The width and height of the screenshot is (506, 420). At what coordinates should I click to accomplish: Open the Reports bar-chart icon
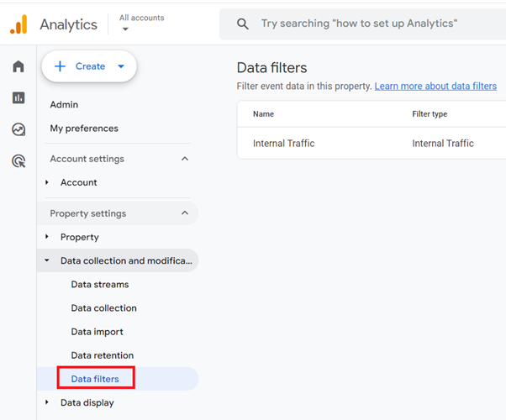[x=18, y=97]
